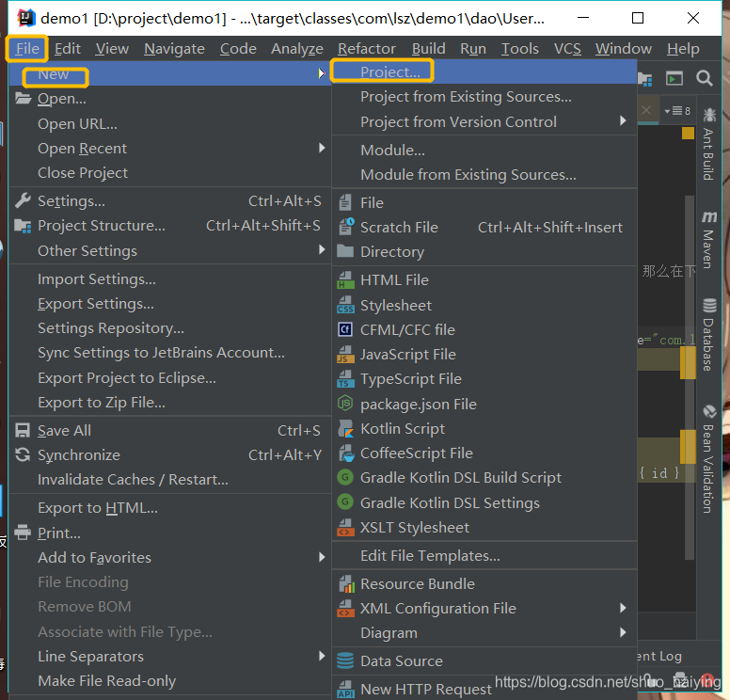Open the Help menu

tap(683, 48)
